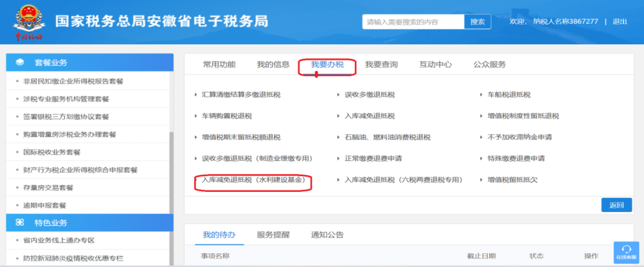Image resolution: width=644 pixels, height=267 pixels.
Task: Open 石脑油、燃料油消费税退税
Action: (388, 137)
